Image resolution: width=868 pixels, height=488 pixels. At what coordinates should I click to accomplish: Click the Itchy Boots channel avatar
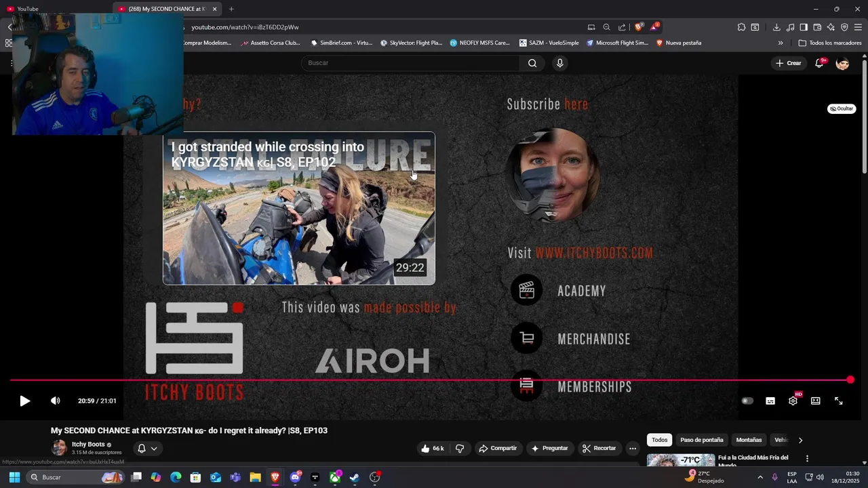point(59,448)
